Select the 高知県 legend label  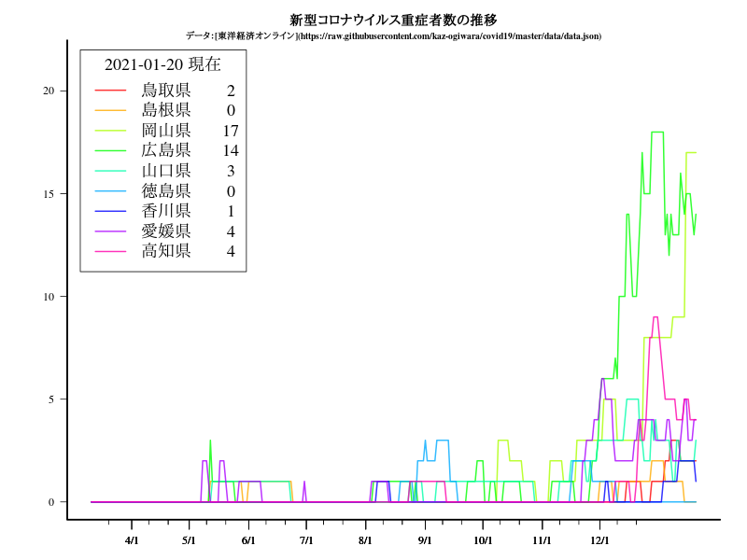click(x=166, y=251)
